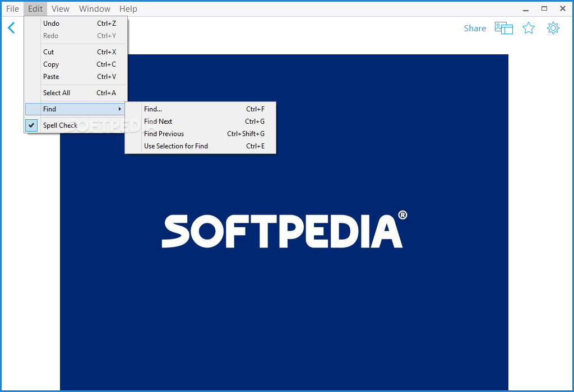Choose Find Previous in submenu
This screenshot has height=392, width=574.
coord(201,134)
